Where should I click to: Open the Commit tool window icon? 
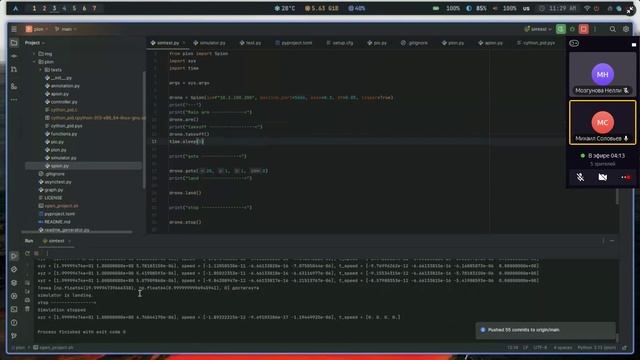point(14,56)
